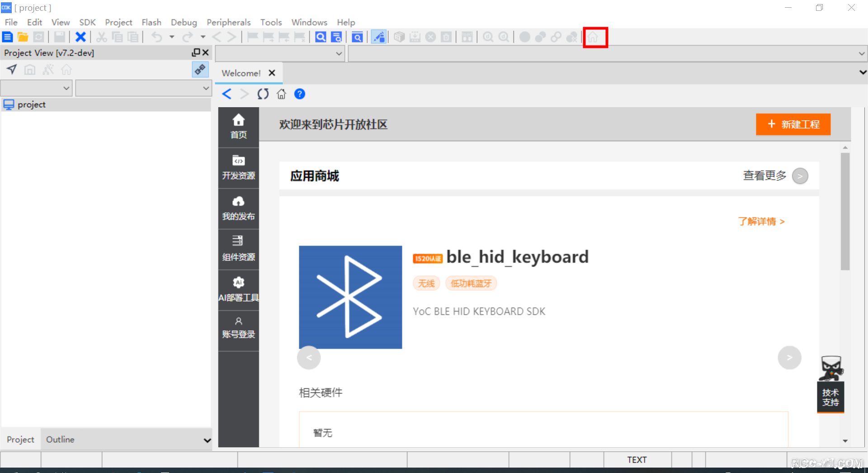Expand the tab list chevron at right
This screenshot has height=473, width=868.
863,72
